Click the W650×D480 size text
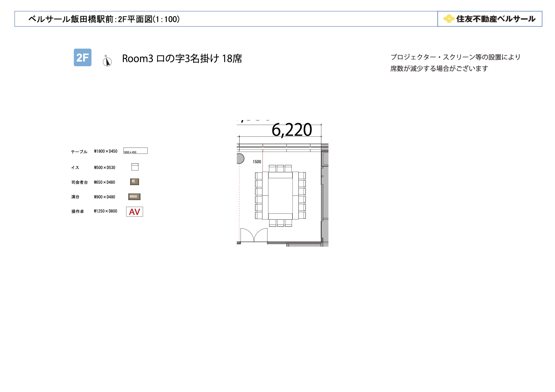This screenshot has width=555, height=392. click(x=105, y=182)
